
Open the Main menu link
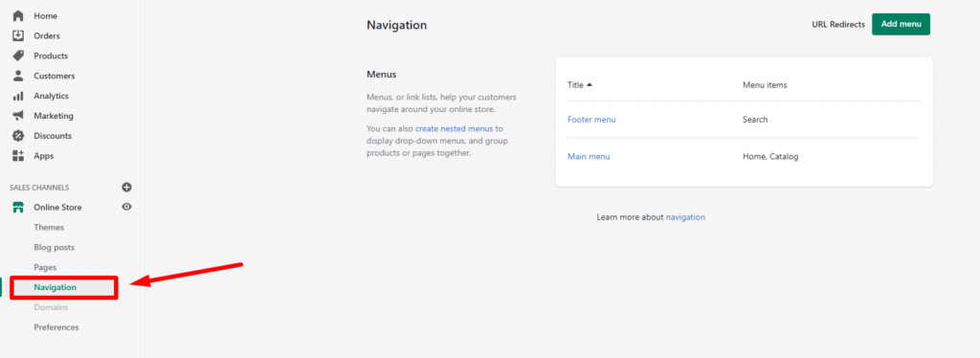[589, 157]
